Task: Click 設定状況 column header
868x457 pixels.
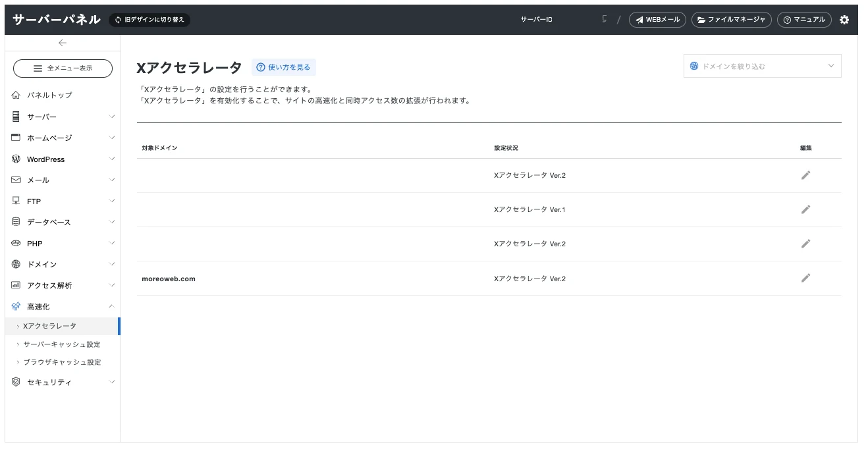Action: [506, 148]
